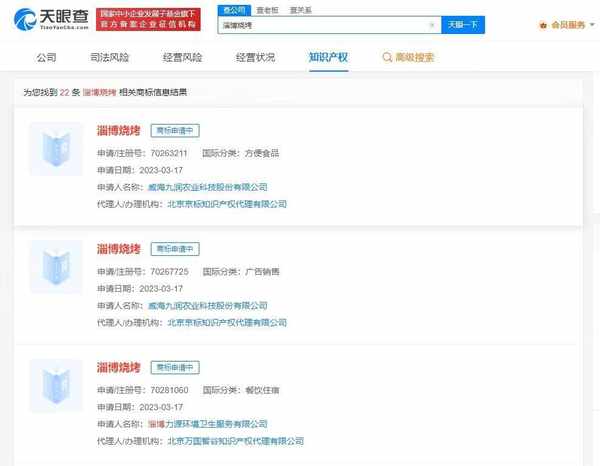Screen dimensions: 600x466
Task: Click the magnifier icon beside 高级搜索
Action: tap(388, 57)
